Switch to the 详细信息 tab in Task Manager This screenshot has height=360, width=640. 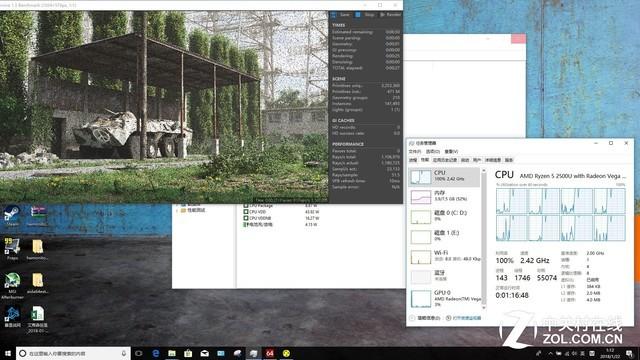[493, 160]
